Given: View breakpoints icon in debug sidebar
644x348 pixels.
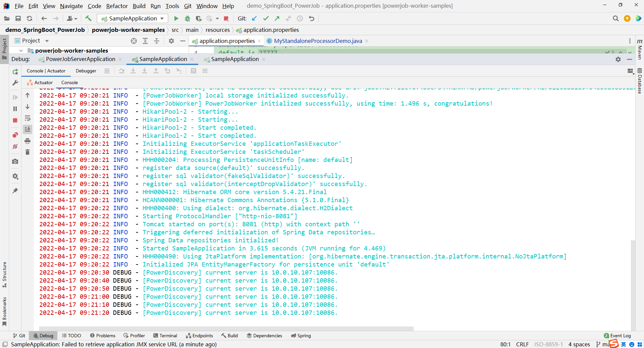Looking at the screenshot, I should pyautogui.click(x=15, y=135).
